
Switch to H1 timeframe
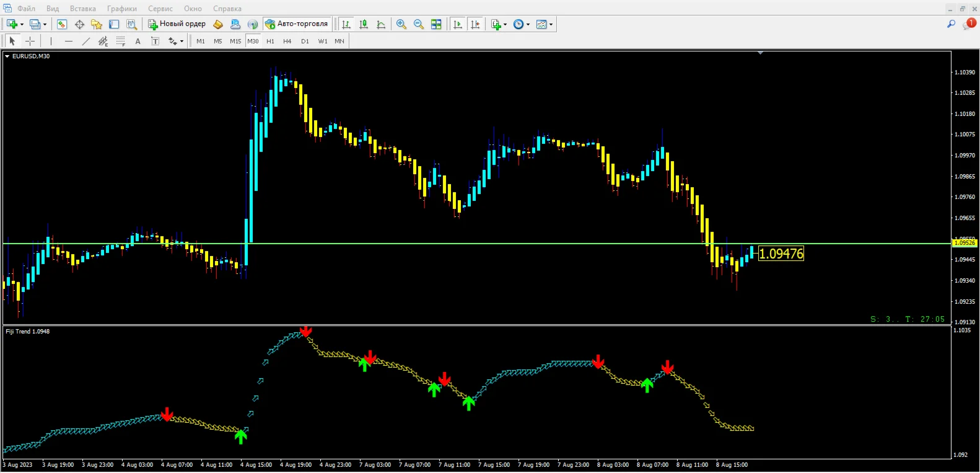click(x=270, y=41)
